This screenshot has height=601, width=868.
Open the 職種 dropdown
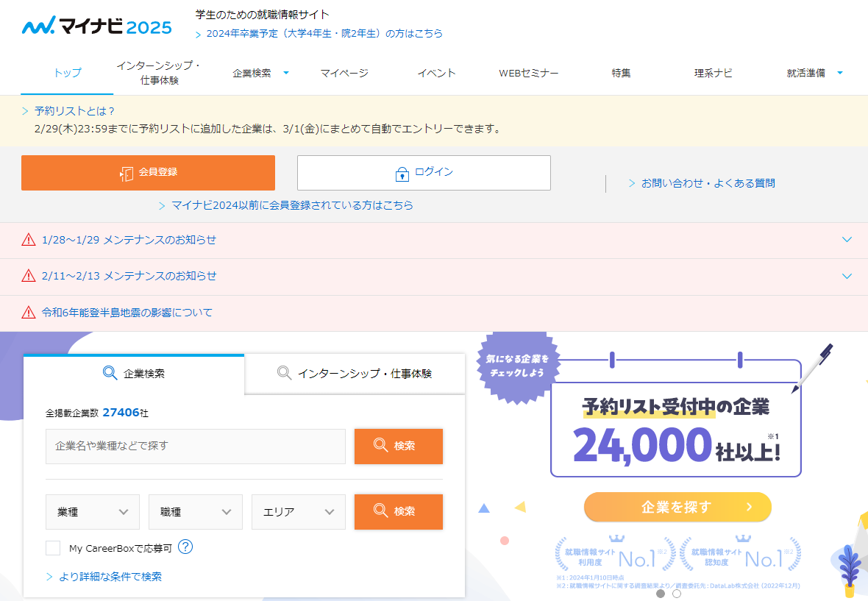point(196,512)
